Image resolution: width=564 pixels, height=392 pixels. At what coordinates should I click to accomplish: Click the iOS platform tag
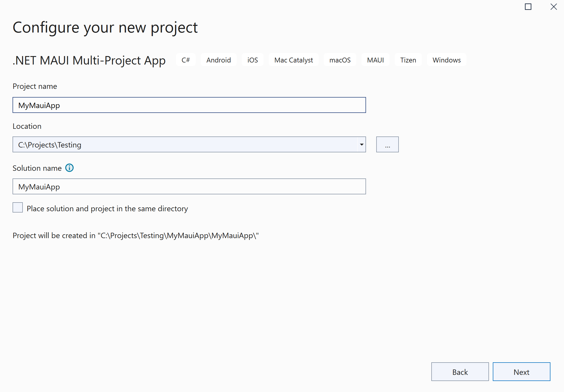(x=252, y=60)
